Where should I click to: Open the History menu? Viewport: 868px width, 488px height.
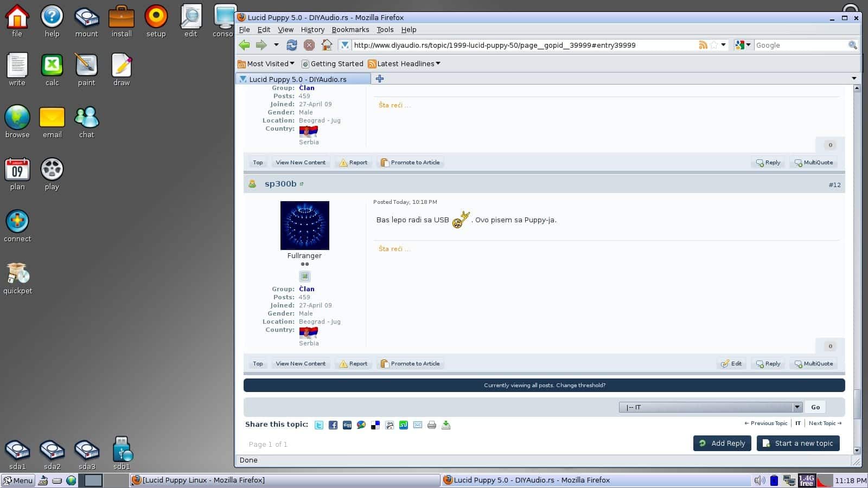tap(312, 30)
